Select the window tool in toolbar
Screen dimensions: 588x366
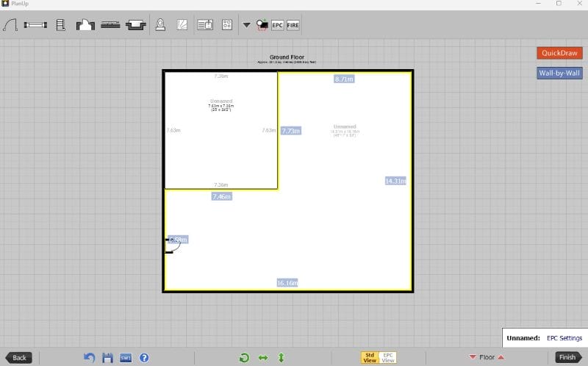tap(35, 25)
